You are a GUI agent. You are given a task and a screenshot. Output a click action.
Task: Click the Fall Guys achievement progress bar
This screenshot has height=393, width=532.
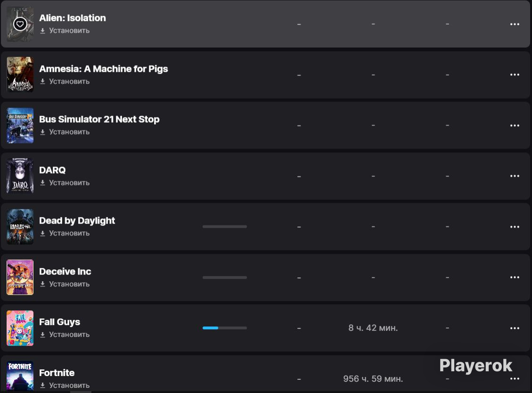(x=225, y=328)
